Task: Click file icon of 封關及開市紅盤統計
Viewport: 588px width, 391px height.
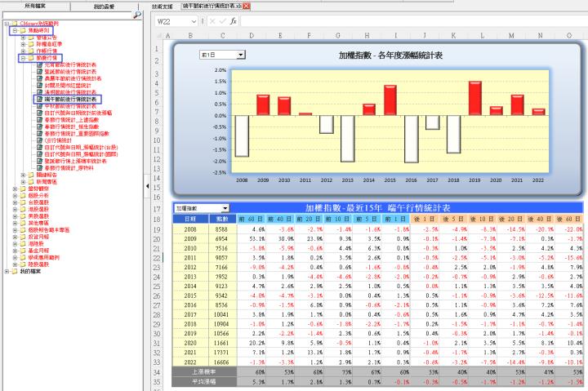Action: 39,86
